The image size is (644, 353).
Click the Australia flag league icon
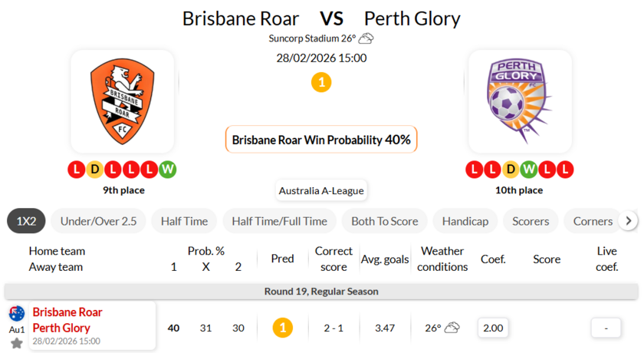pos(17,313)
